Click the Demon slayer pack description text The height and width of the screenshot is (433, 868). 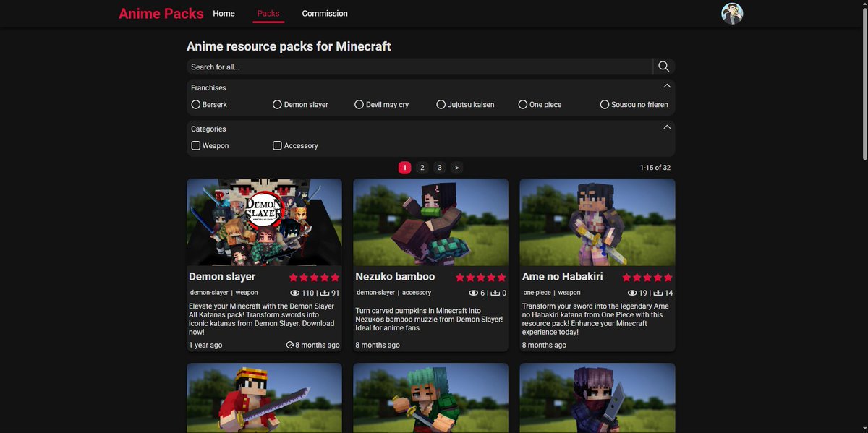point(262,319)
